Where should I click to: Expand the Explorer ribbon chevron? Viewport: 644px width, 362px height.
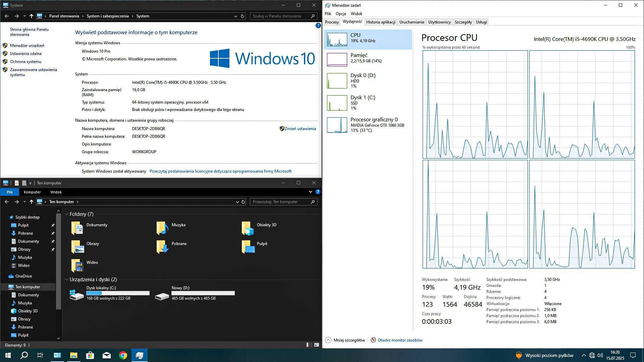tap(310, 192)
